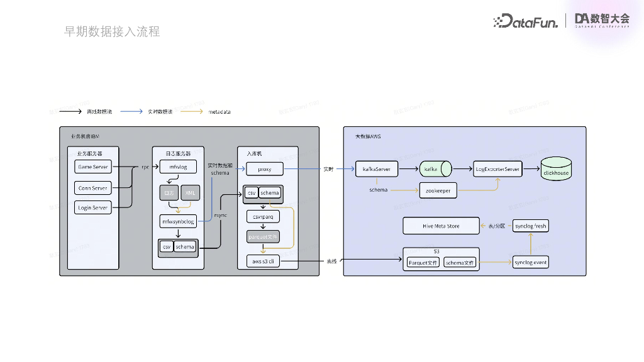The width and height of the screenshot is (644, 362).
Task: Click the clickhouse database icon
Action: (556, 168)
